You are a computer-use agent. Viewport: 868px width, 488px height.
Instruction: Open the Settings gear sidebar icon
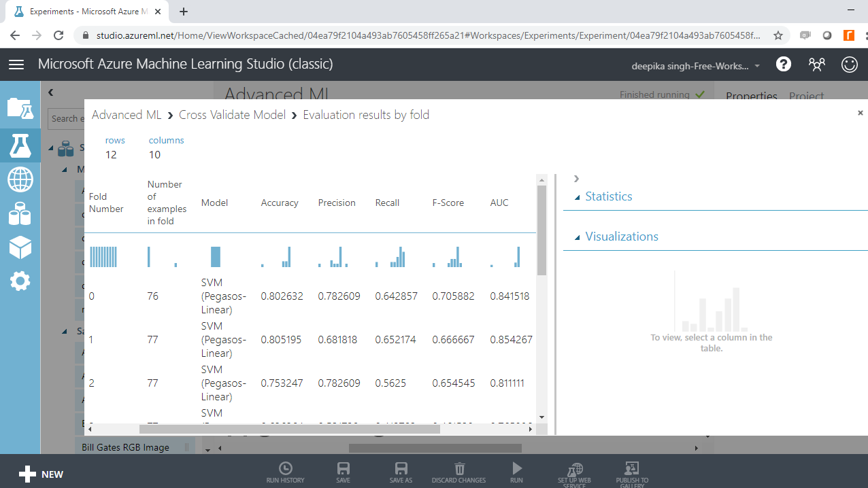(20, 281)
